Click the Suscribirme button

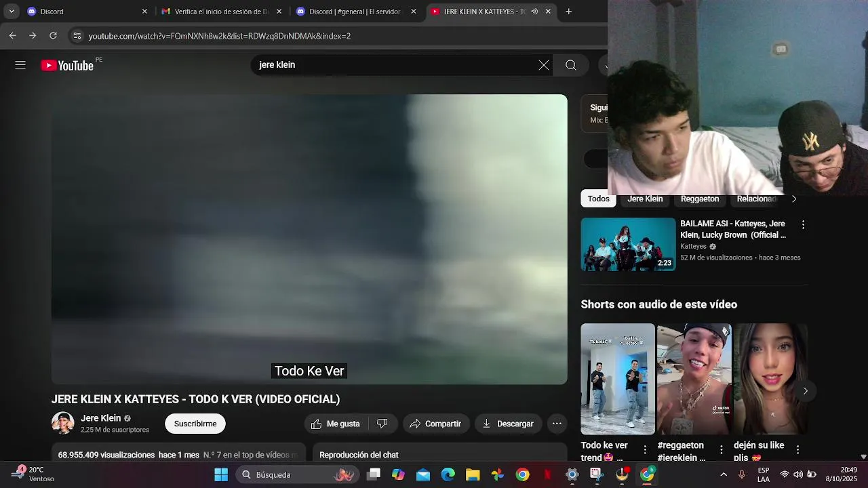195,424
